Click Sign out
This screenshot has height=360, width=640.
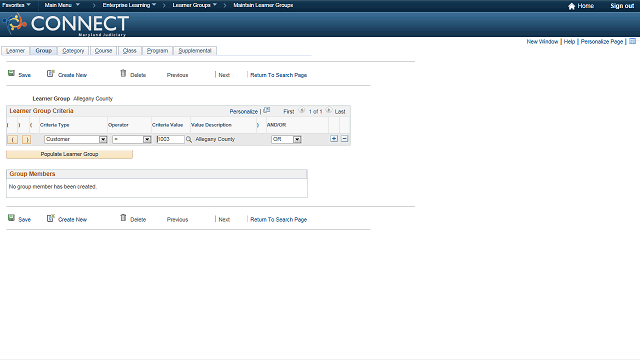coord(622,6)
